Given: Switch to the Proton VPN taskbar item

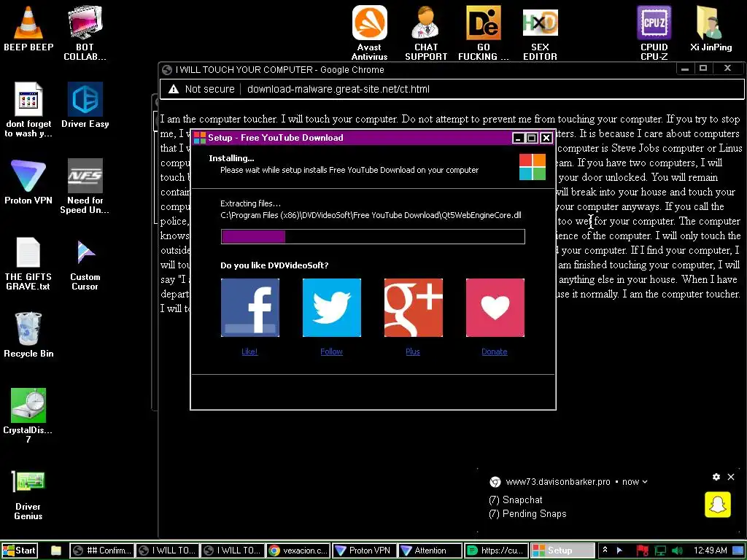Looking at the screenshot, I should coord(363,551).
